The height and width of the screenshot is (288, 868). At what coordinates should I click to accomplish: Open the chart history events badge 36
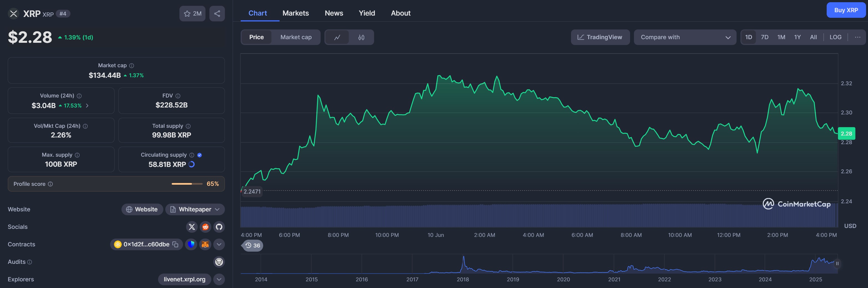point(252,246)
